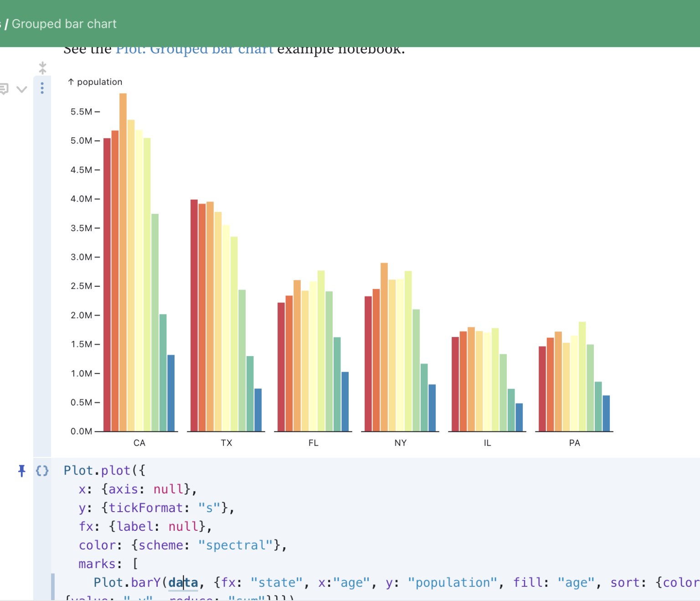The height and width of the screenshot is (601, 700).
Task: Open the three-dot dropdown for cell actions
Action: point(42,88)
